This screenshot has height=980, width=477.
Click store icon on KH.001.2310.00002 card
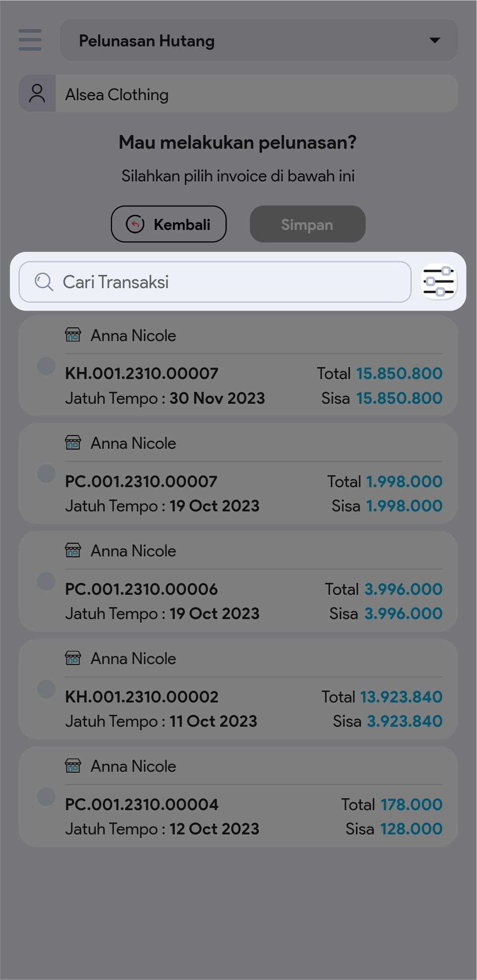pyautogui.click(x=73, y=658)
